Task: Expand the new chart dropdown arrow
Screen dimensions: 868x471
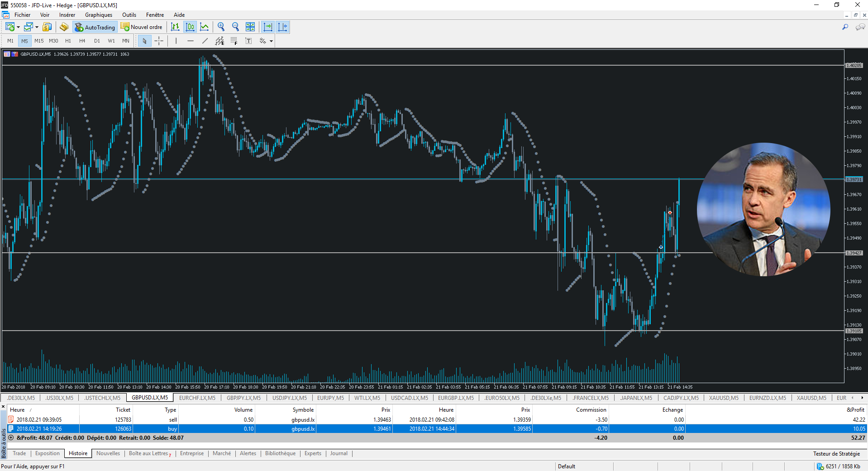Action: tap(19, 28)
